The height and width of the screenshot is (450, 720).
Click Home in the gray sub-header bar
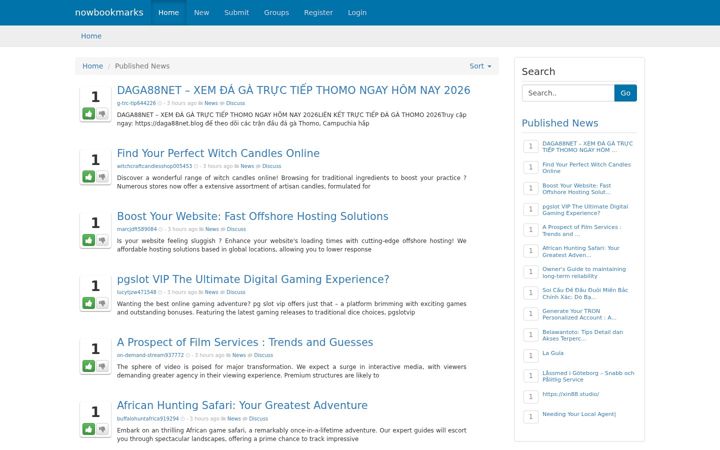click(x=91, y=36)
